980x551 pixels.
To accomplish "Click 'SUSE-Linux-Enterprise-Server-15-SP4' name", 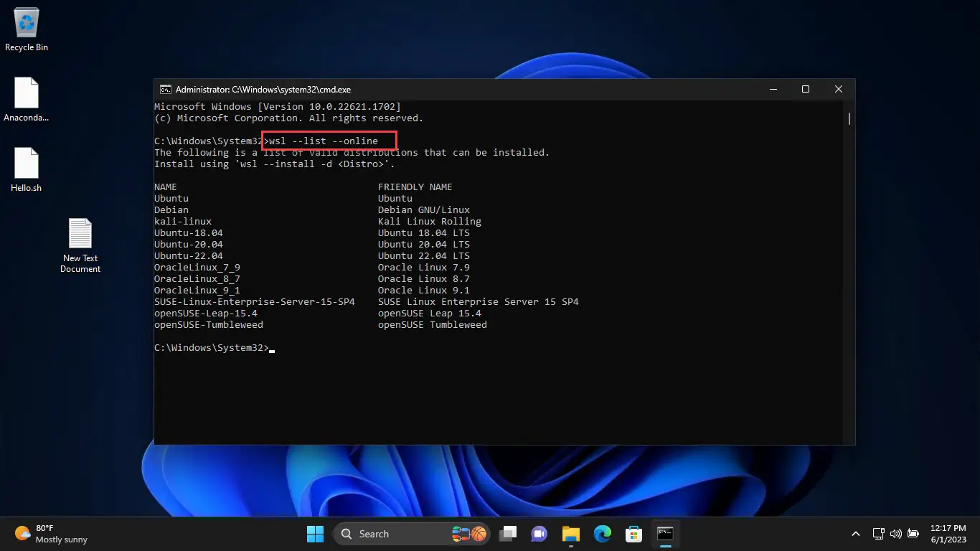I will tap(255, 302).
